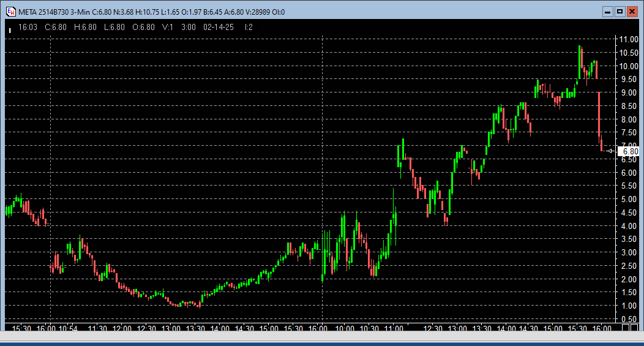Image resolution: width=644 pixels, height=346 pixels.
Task: Click the 10:30 time axis label
Action: (369, 328)
